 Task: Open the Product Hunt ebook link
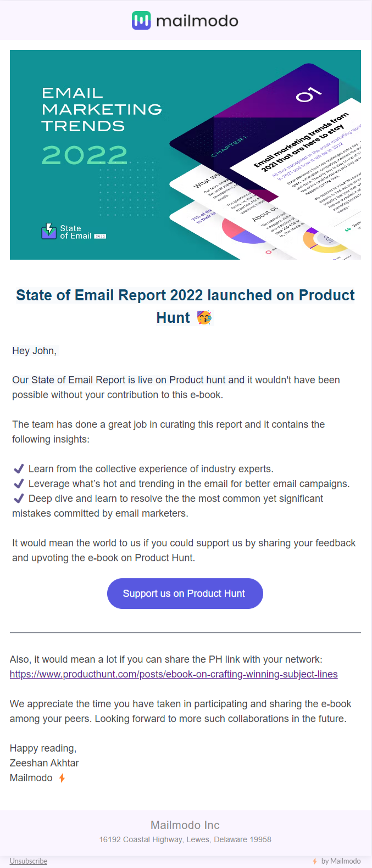coord(174,674)
